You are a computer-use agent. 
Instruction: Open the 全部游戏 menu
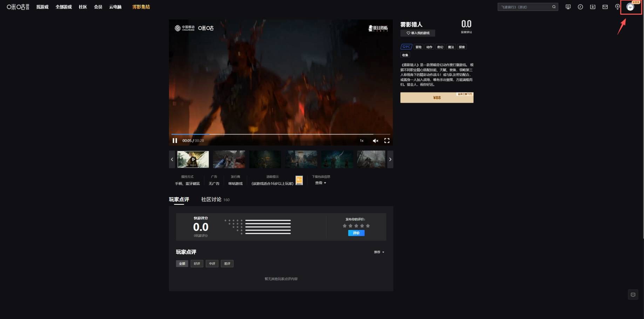[x=64, y=7]
